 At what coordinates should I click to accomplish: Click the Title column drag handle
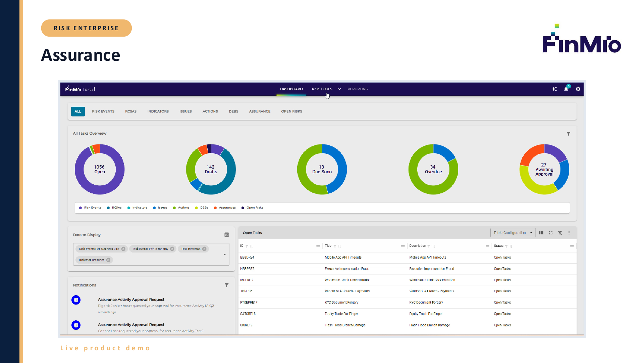pos(403,246)
